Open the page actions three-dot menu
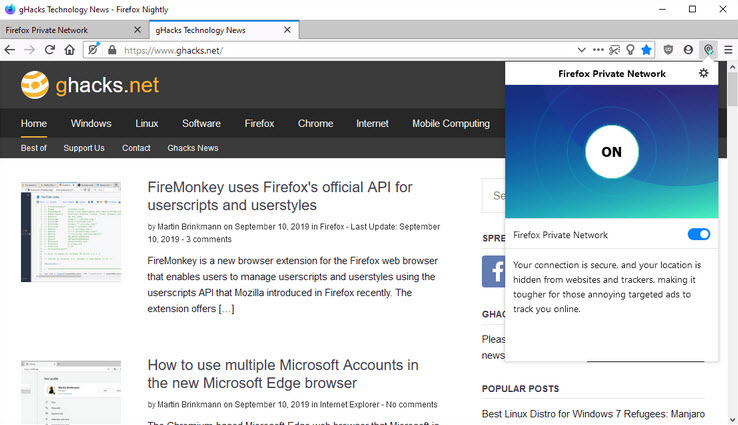This screenshot has height=425, width=738. click(x=598, y=50)
